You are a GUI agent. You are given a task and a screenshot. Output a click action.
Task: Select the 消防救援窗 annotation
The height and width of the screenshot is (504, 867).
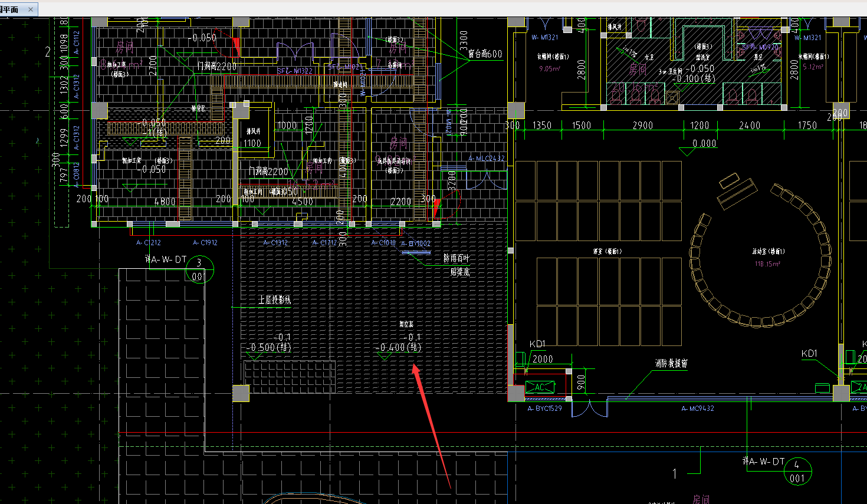pos(671,364)
